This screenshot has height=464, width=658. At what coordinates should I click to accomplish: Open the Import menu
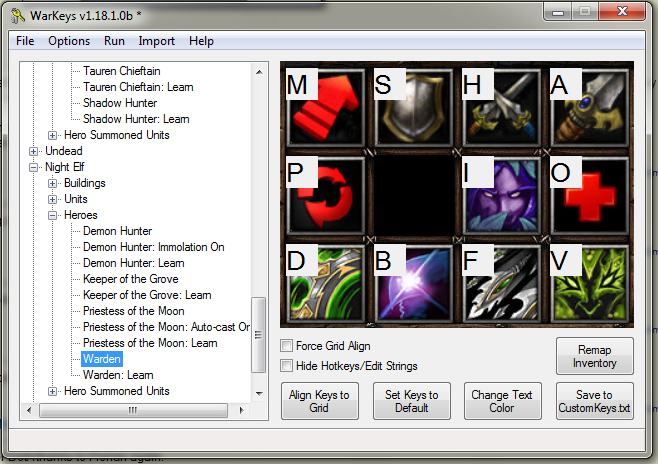(157, 41)
